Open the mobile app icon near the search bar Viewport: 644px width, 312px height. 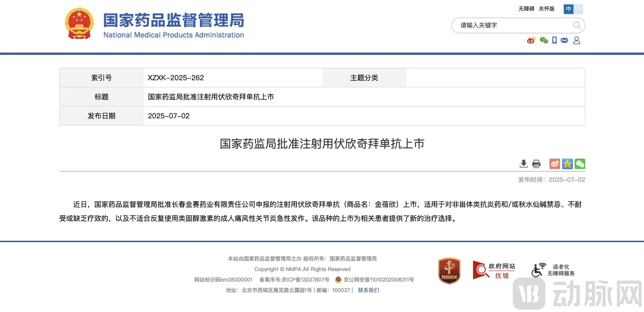pyautogui.click(x=554, y=40)
